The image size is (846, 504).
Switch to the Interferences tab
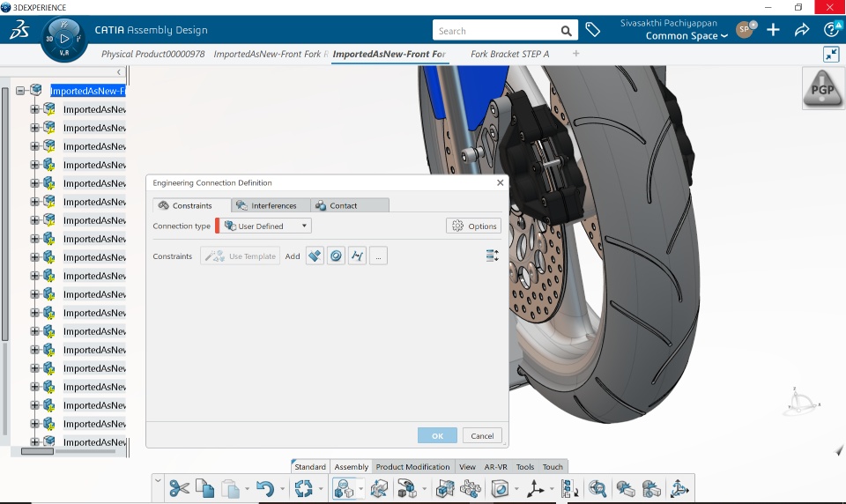coord(271,205)
